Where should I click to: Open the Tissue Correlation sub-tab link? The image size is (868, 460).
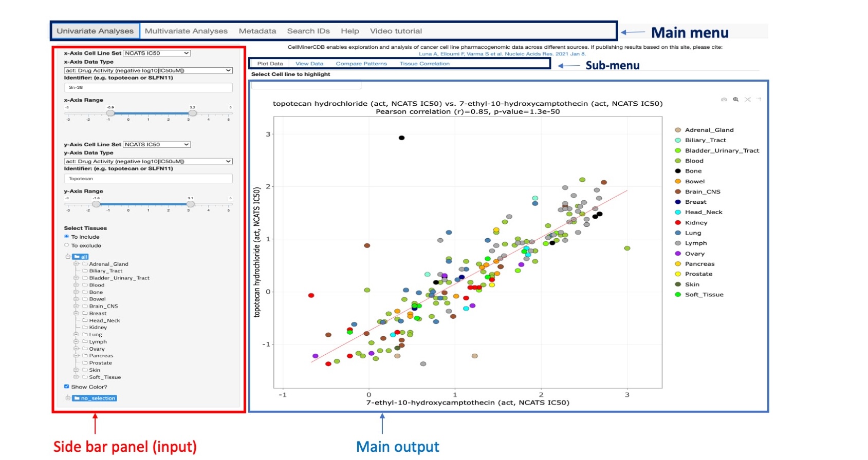424,64
